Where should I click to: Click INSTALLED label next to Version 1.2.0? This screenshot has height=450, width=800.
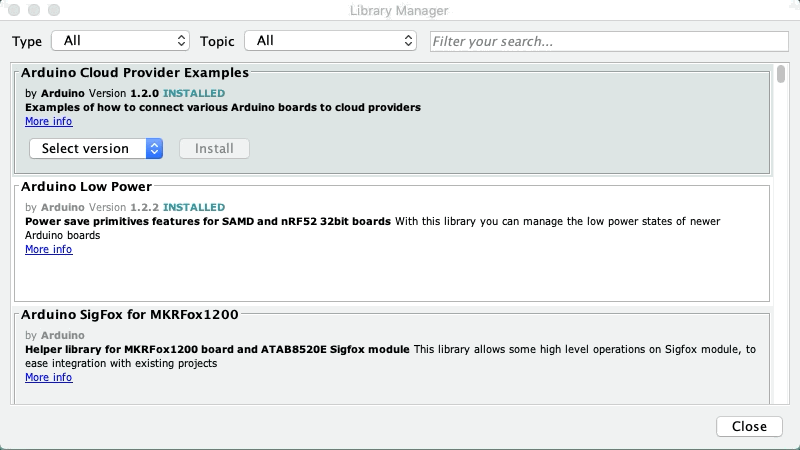(194, 93)
